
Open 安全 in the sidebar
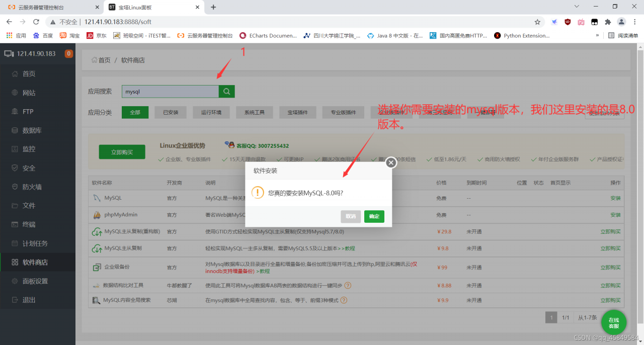pyautogui.click(x=29, y=168)
